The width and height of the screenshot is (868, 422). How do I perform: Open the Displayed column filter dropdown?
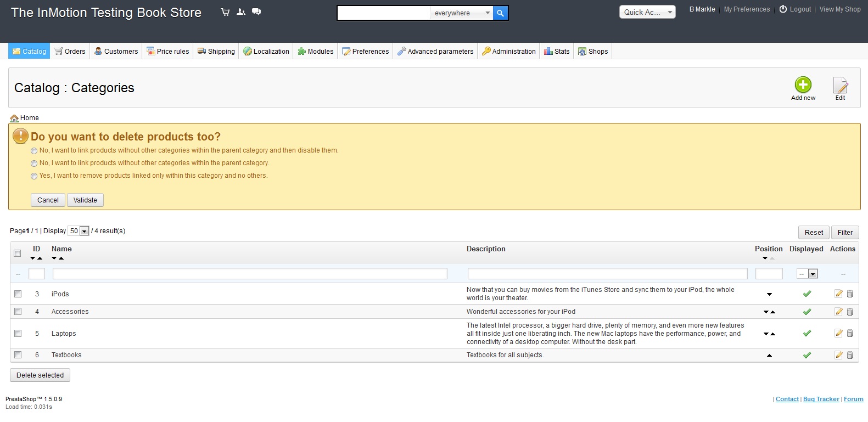[x=808, y=274]
